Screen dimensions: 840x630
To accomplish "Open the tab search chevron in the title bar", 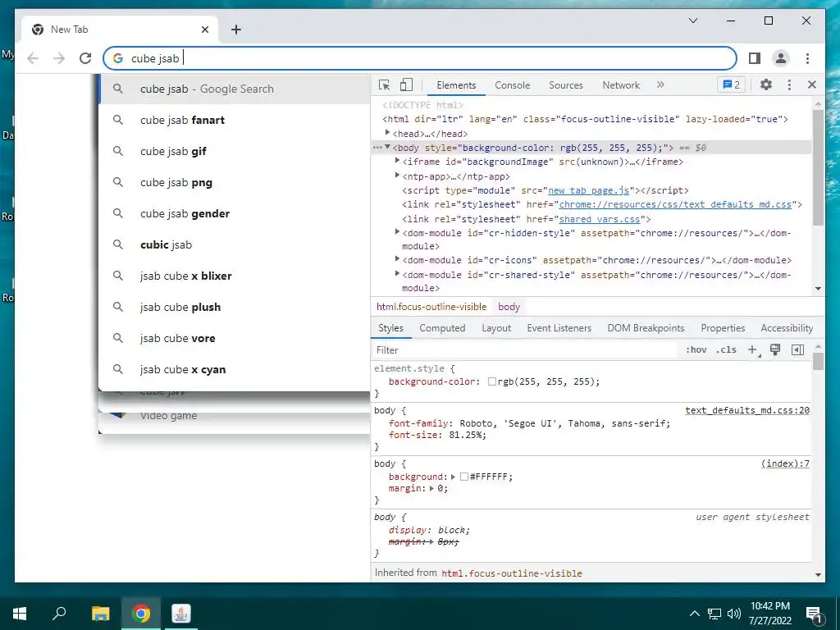I will 693,21.
